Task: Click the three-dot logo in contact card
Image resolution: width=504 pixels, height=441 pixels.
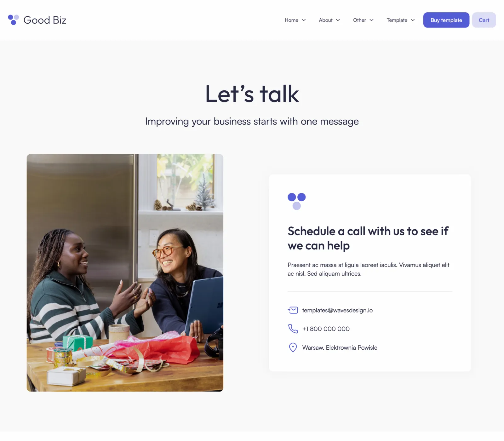Action: (297, 201)
